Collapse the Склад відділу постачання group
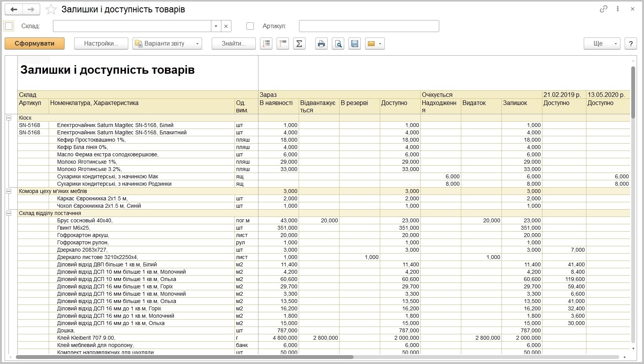This screenshot has height=364, width=644. (x=9, y=213)
